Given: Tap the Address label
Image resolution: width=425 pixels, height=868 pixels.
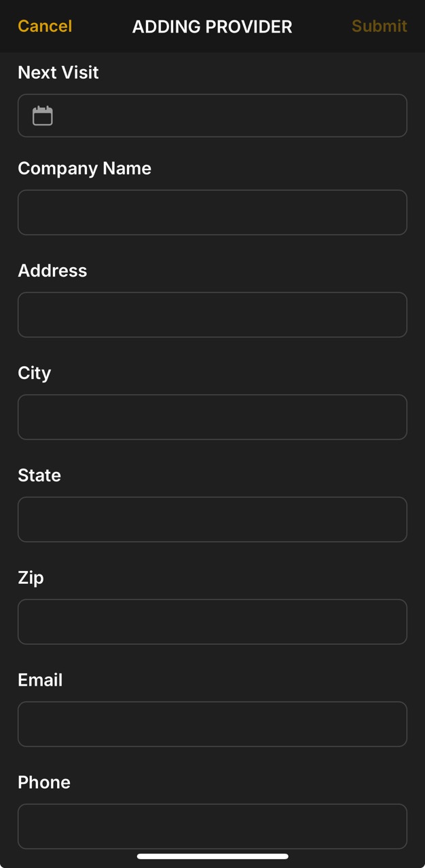Looking at the screenshot, I should tap(52, 271).
